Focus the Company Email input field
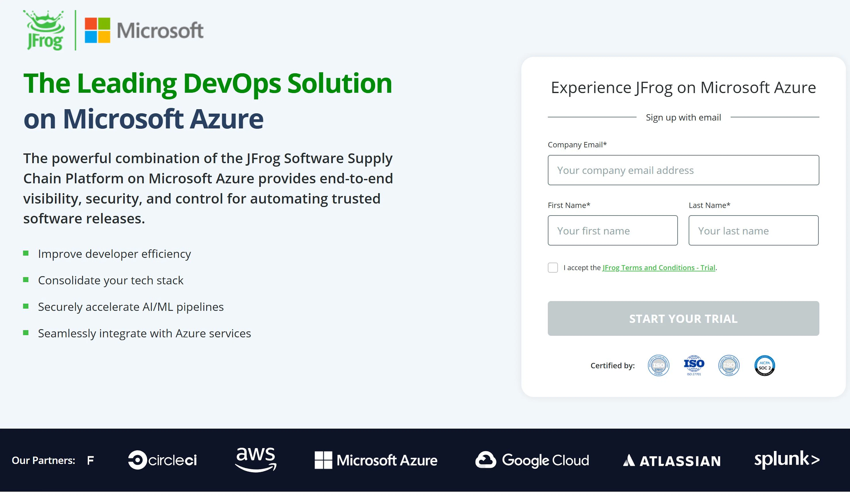Screen dimensions: 850x504 [x=683, y=170]
